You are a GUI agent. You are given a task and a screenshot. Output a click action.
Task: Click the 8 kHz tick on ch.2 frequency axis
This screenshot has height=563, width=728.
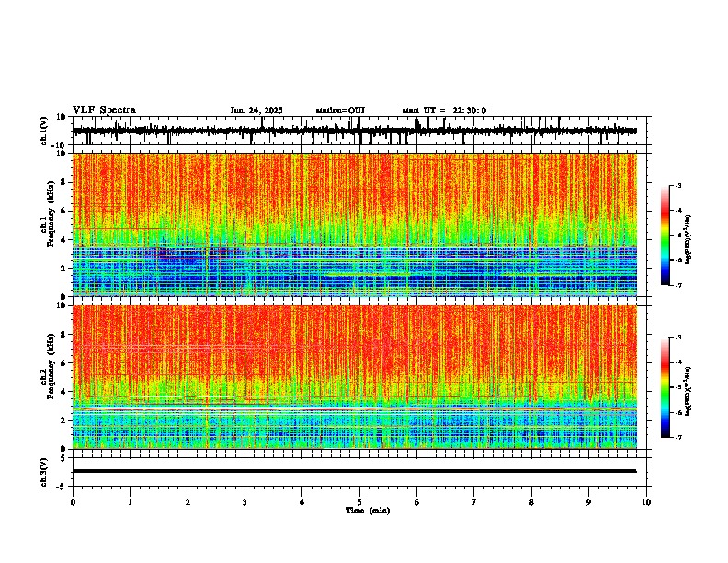pyautogui.click(x=63, y=334)
